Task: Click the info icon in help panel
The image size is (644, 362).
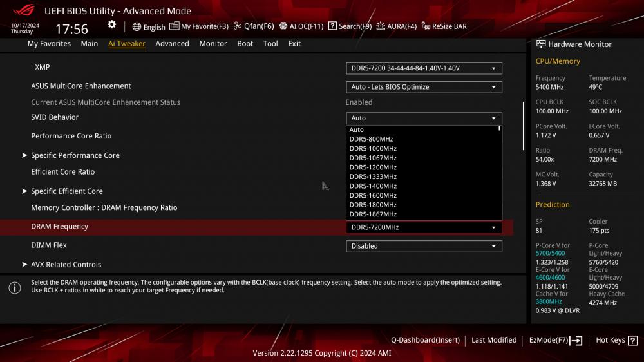Action: coord(15,288)
